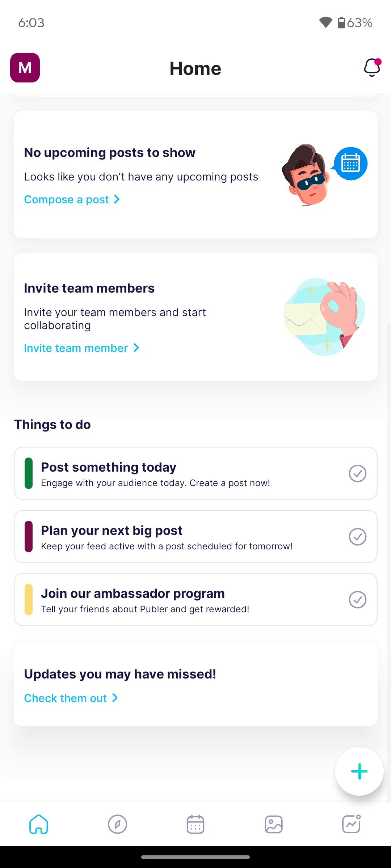
Task: Open the notifications bell
Action: (372, 68)
